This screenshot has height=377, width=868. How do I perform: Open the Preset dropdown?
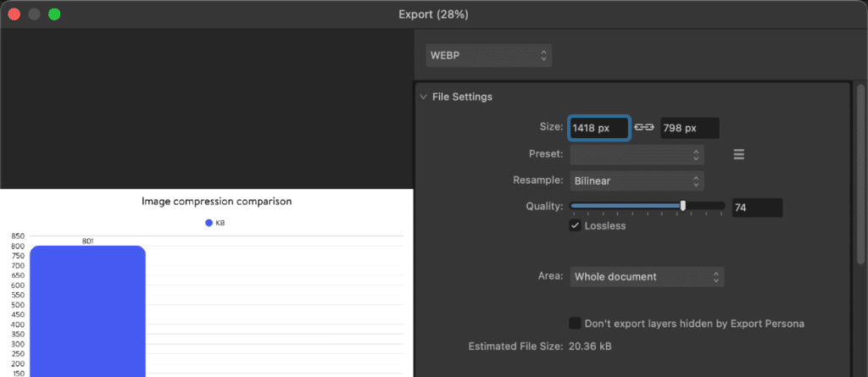637,154
